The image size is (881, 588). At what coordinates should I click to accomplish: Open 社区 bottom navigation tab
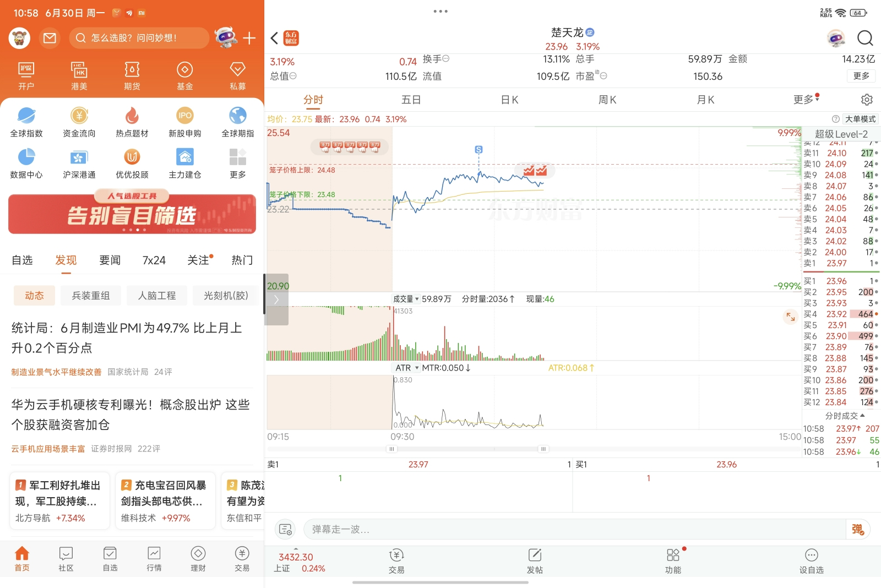point(66,559)
